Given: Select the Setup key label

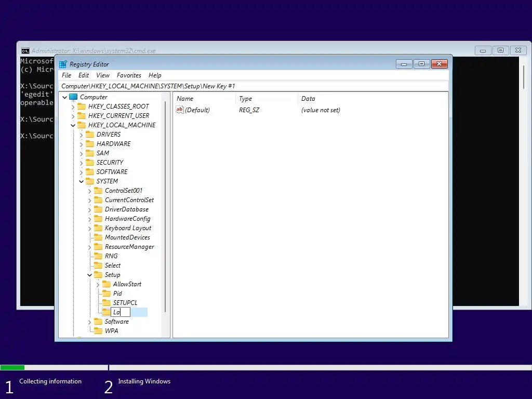Looking at the screenshot, I should [112, 275].
